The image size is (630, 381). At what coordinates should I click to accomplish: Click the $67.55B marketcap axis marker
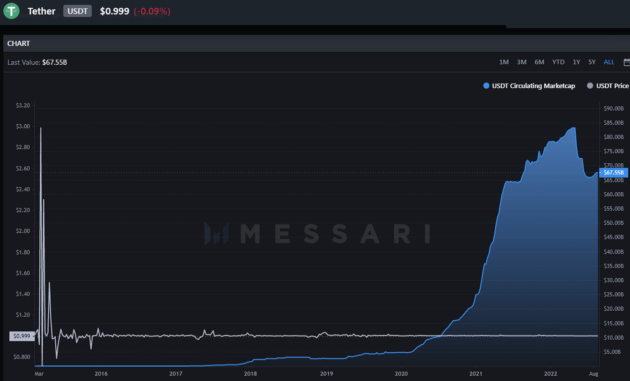[x=613, y=172]
